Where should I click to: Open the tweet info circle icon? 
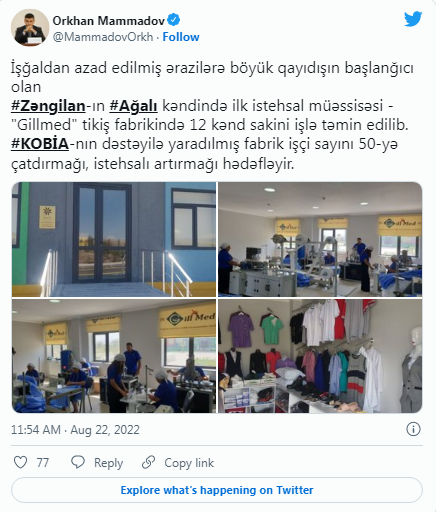pos(413,429)
